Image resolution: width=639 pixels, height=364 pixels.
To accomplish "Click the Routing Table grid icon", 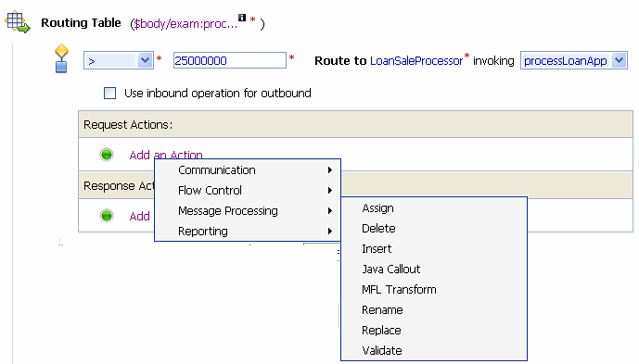I will click(18, 22).
